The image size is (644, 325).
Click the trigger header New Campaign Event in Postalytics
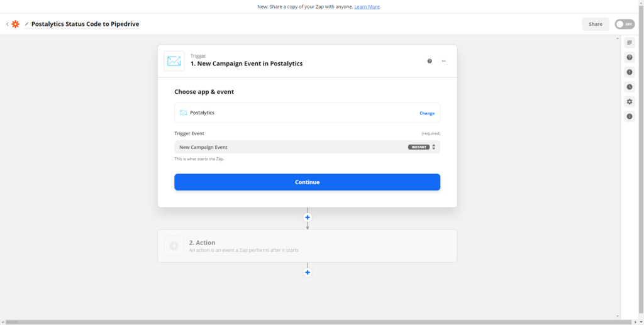point(247,63)
